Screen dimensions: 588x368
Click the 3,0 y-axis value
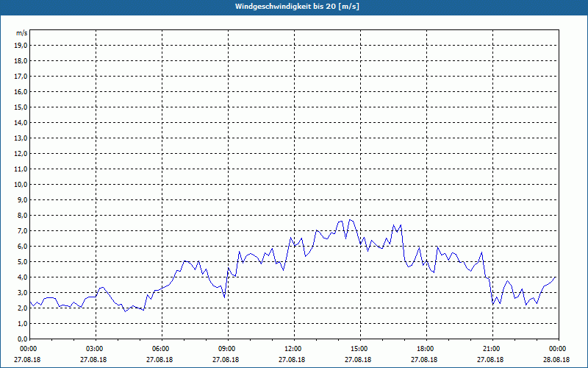(x=22, y=292)
